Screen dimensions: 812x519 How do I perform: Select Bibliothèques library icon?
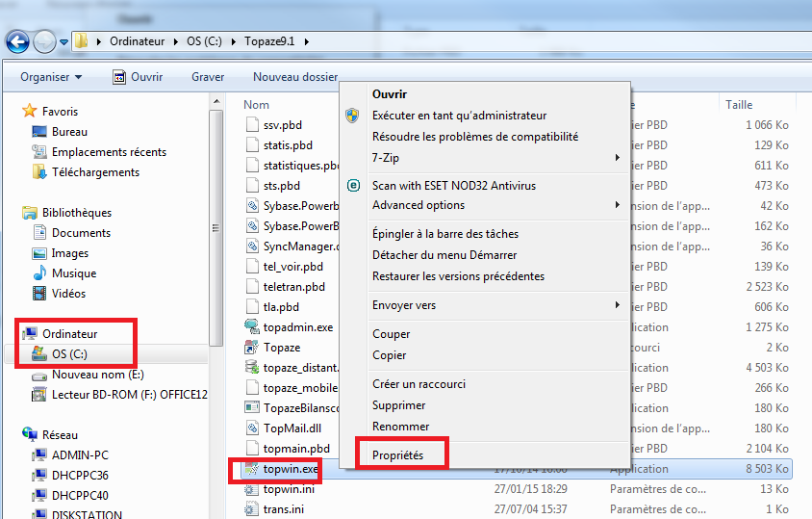tap(30, 213)
